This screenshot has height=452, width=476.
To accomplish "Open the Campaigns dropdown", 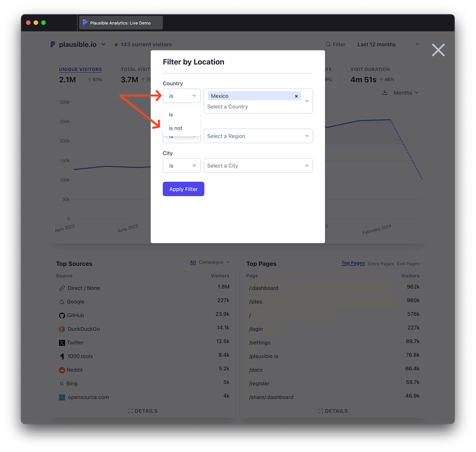I will point(214,262).
